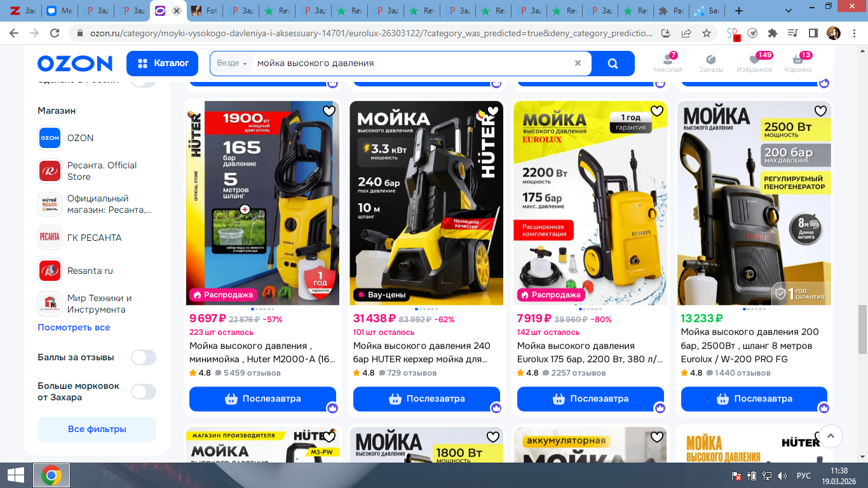This screenshot has width=868, height=488.
Task: Open the Корзина cart icon
Action: [x=798, y=63]
